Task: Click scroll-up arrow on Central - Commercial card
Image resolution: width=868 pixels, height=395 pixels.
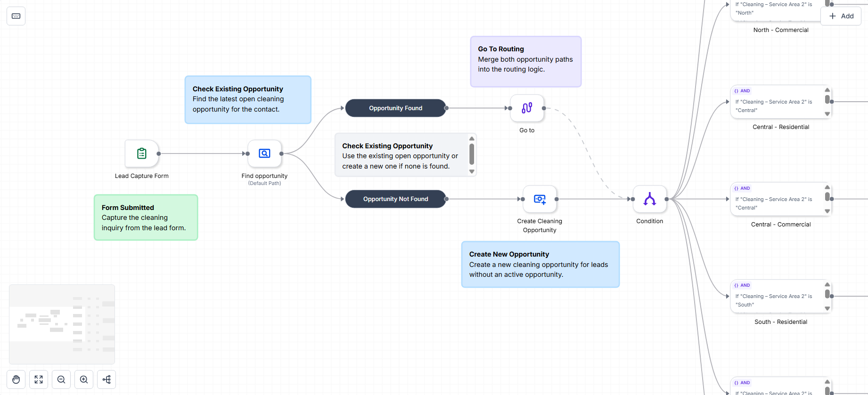Action: [x=827, y=187]
